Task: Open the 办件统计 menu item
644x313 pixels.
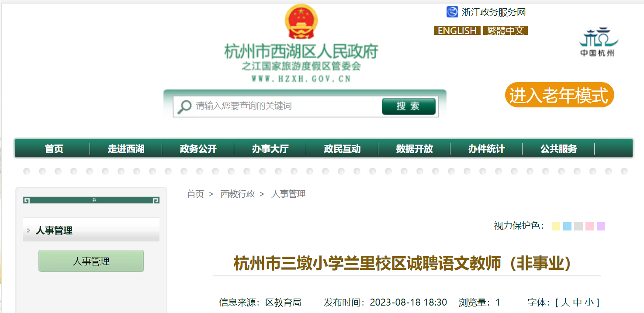Action: [x=486, y=149]
